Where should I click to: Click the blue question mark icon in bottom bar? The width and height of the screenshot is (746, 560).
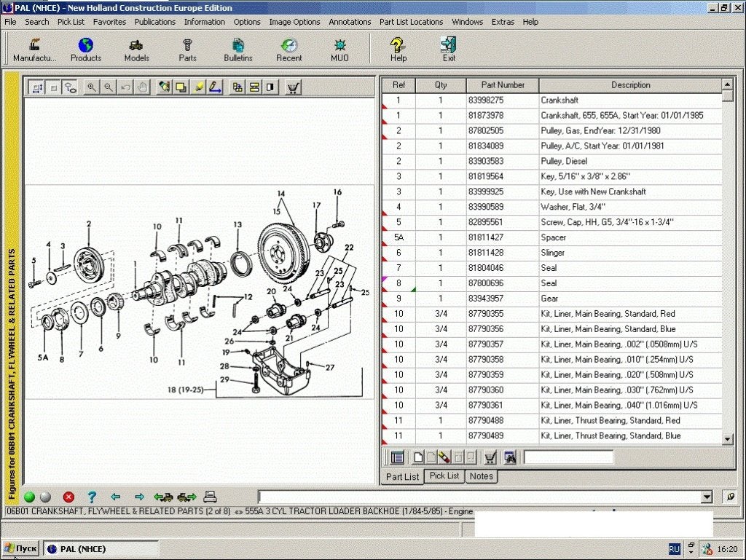(92, 497)
